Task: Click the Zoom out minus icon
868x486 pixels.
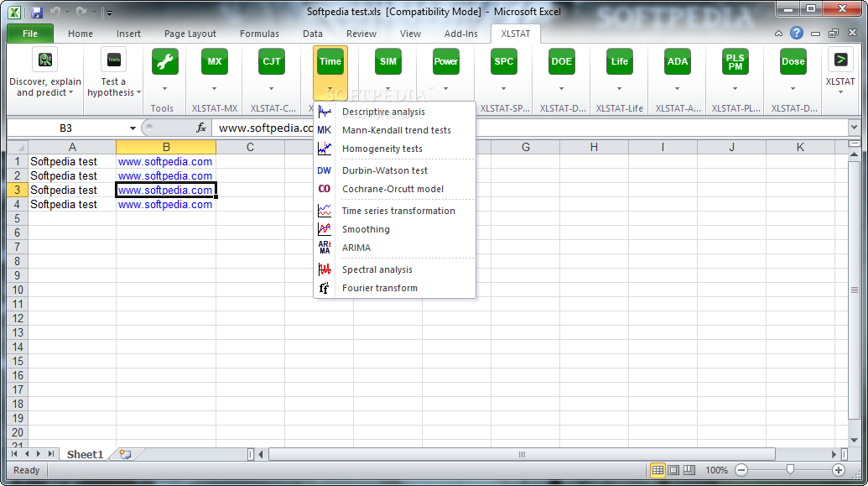Action: click(x=741, y=470)
